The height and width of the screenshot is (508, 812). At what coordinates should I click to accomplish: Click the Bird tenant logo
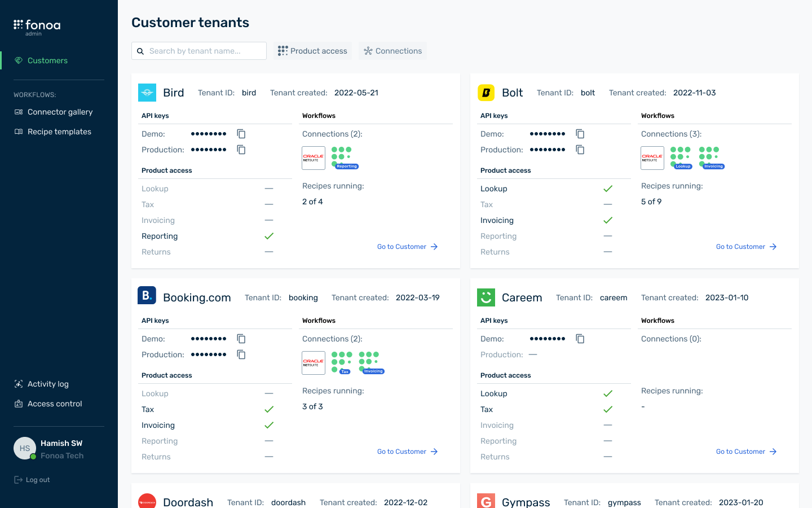tap(147, 93)
